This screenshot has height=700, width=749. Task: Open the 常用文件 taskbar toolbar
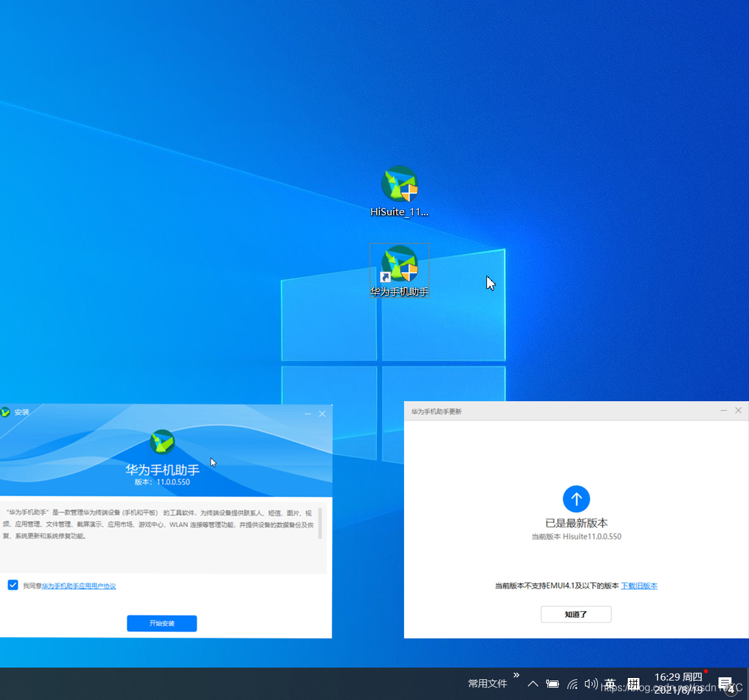pos(487,683)
